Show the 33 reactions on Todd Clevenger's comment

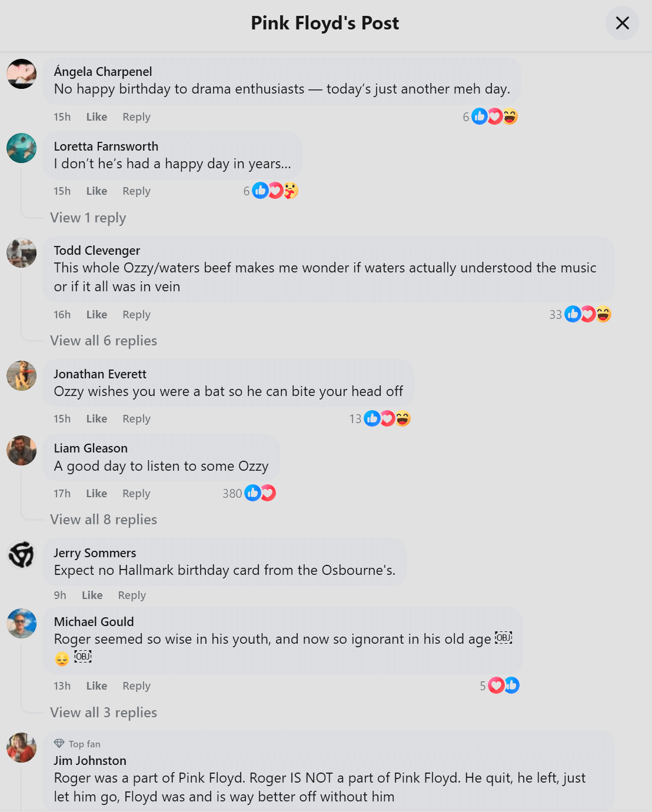(x=580, y=314)
